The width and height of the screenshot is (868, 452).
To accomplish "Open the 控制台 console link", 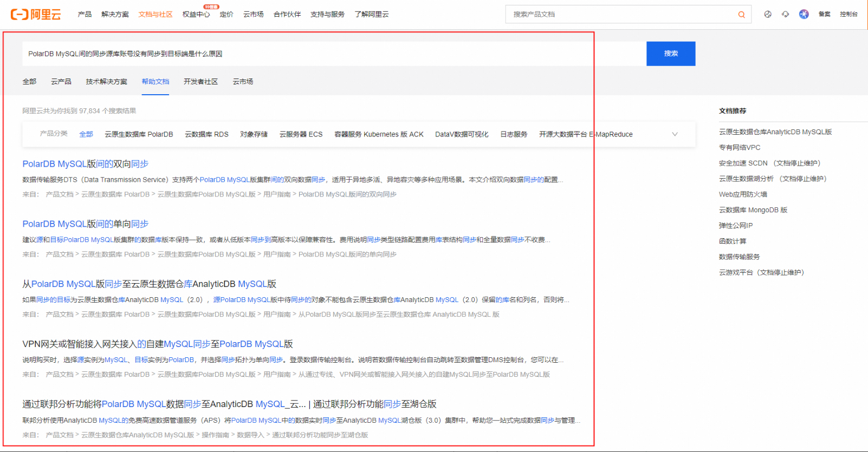I will (849, 15).
